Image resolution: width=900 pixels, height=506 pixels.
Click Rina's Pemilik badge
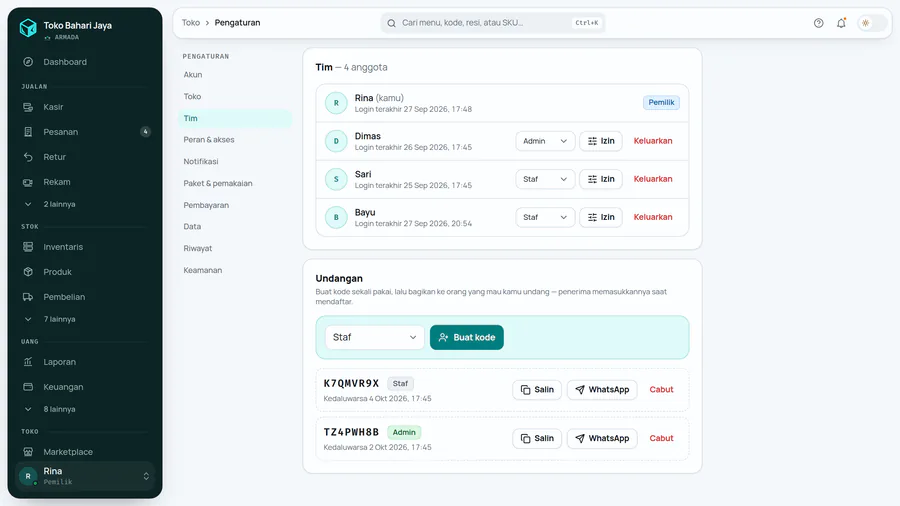(661, 103)
